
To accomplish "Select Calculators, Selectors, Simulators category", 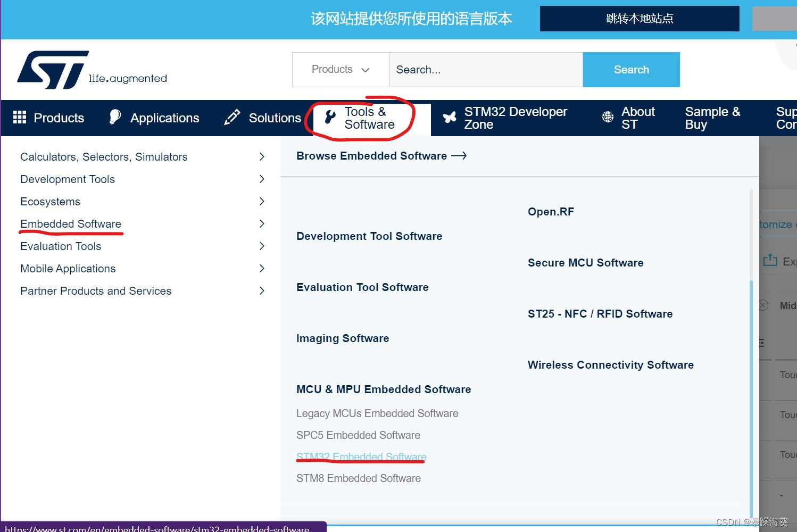I will coord(104,156).
